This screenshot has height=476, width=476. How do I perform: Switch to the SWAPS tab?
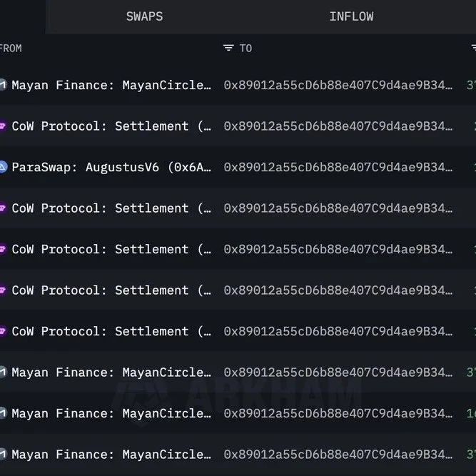tap(144, 16)
